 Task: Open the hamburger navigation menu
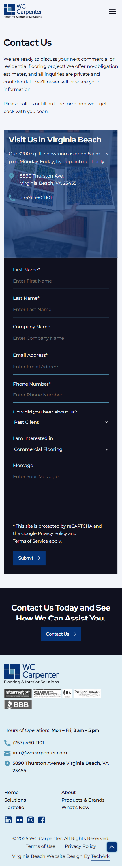112,12
